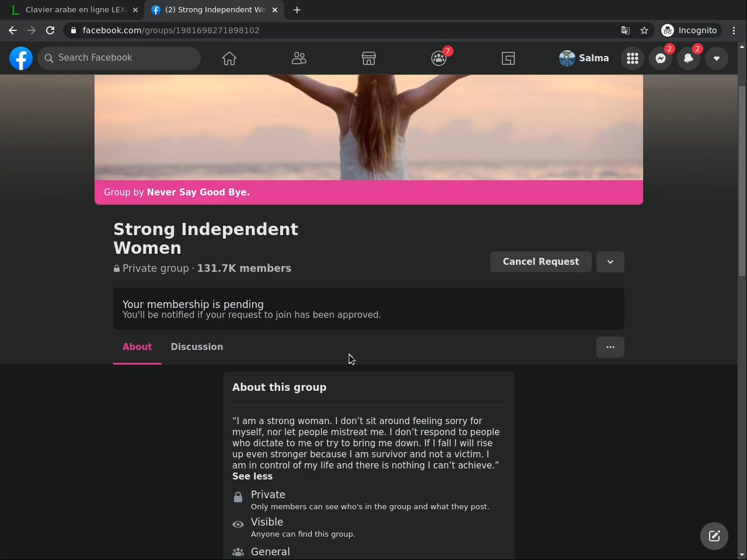Open the Gaming icon in navigation

[508, 58]
